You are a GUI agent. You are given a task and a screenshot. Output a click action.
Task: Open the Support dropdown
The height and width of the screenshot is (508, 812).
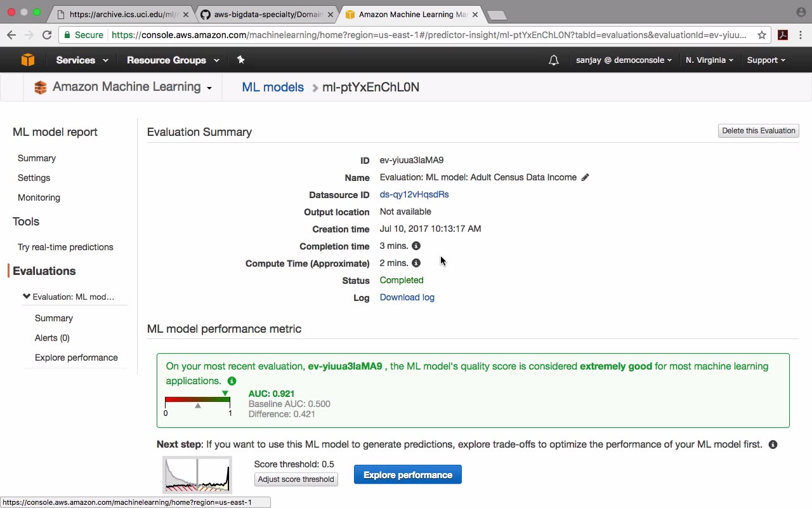click(x=766, y=60)
